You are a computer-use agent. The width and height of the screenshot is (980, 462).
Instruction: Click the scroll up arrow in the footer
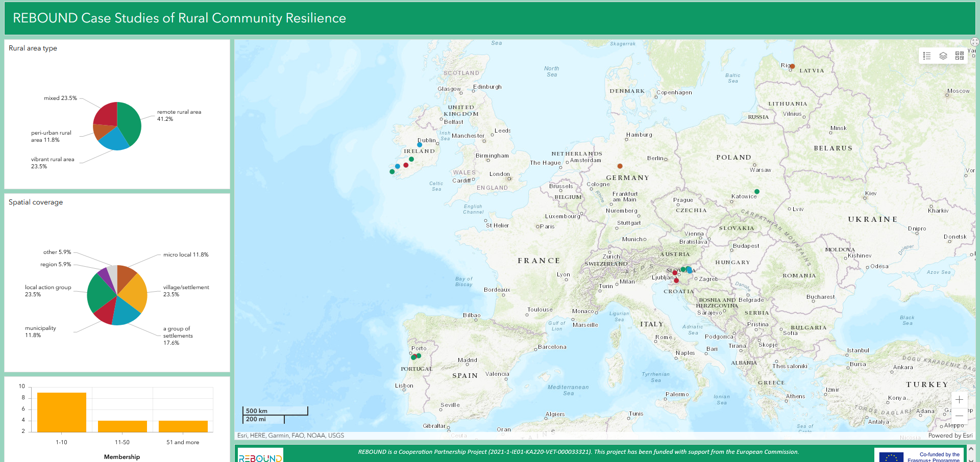click(971, 449)
